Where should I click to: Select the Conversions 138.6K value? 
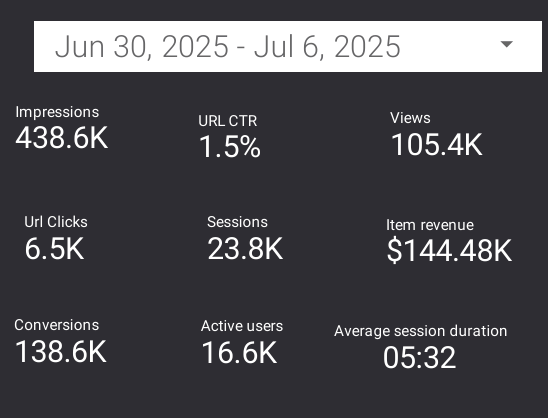point(60,351)
